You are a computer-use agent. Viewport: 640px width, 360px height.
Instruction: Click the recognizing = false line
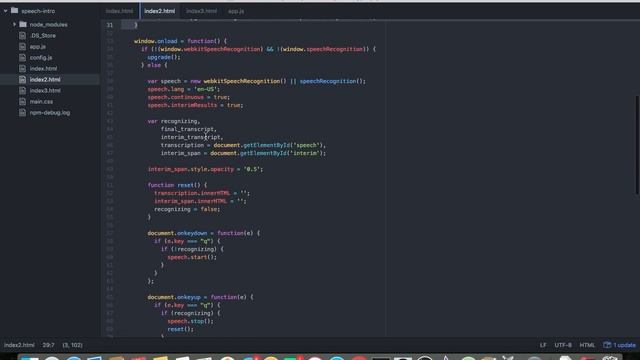coord(187,209)
